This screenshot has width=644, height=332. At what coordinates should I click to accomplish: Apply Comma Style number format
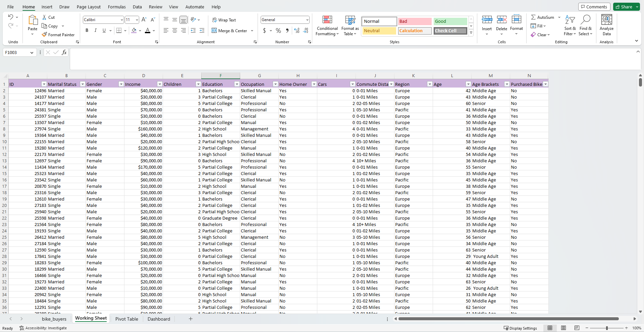pyautogui.click(x=287, y=31)
